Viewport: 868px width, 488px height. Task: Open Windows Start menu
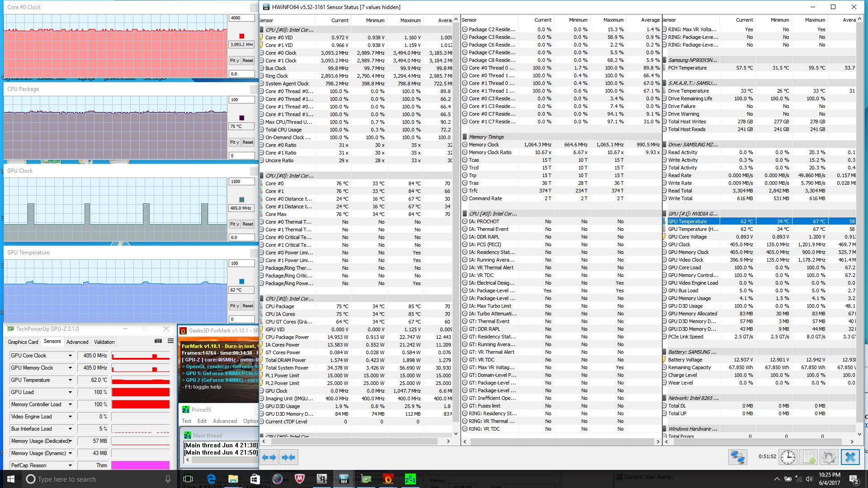pos(11,479)
